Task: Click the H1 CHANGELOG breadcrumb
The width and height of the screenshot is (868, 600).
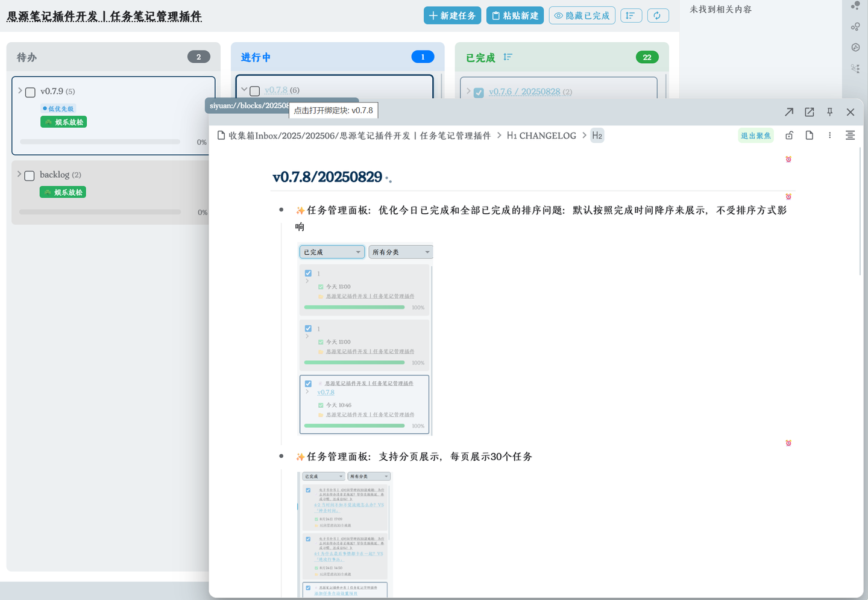Action: point(541,136)
